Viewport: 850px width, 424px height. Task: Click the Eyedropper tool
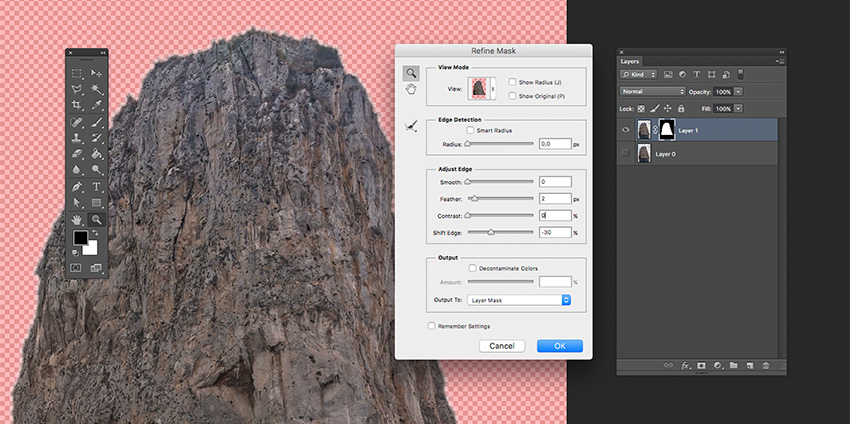97,104
